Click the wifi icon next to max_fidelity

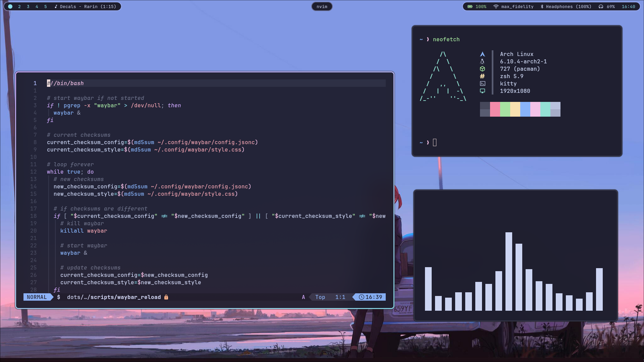(x=496, y=6)
